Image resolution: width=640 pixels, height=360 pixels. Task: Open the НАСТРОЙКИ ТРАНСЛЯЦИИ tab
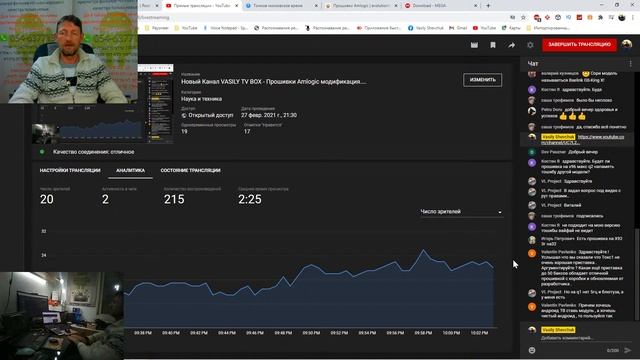pos(70,170)
